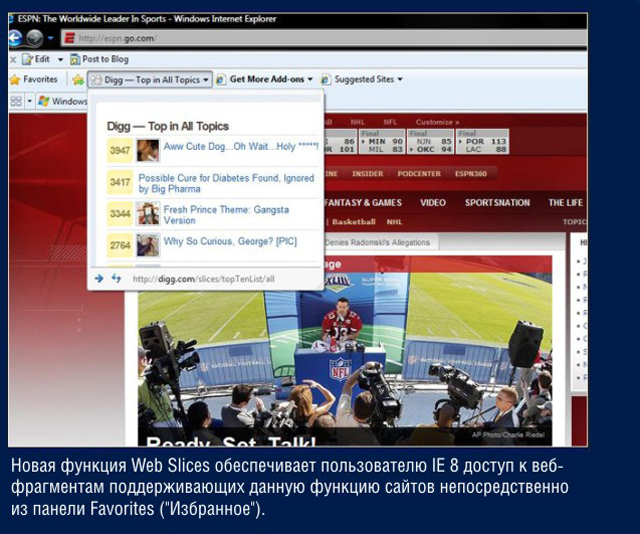
Task: Click the red ESPN favicon in address bar
Action: (69, 38)
